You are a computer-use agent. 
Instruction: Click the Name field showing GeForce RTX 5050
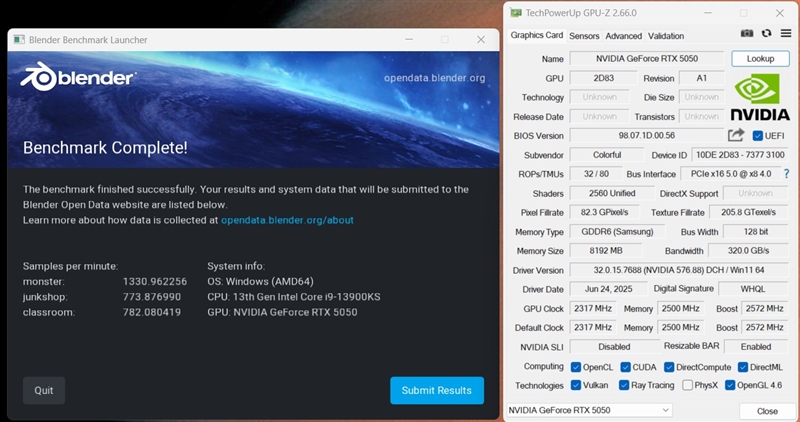pyautogui.click(x=646, y=59)
